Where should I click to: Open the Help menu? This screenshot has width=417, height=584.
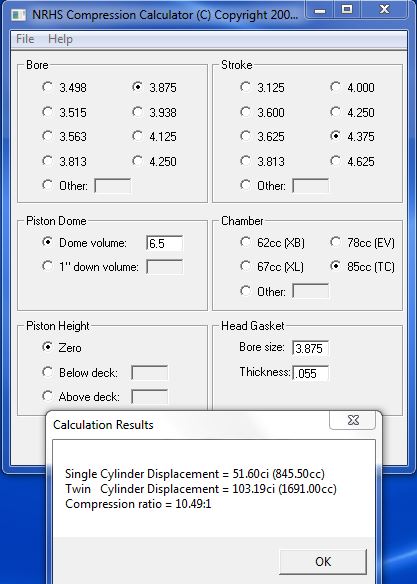[x=60, y=39]
